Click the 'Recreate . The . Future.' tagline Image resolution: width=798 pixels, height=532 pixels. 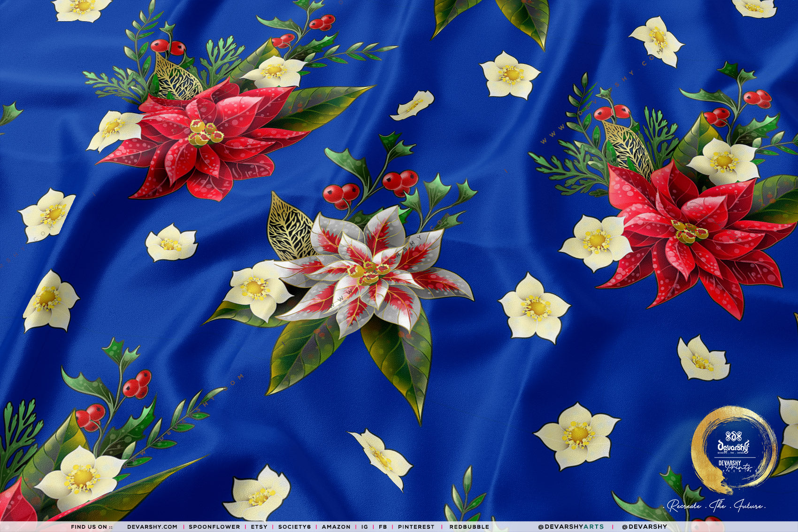[x=717, y=506]
